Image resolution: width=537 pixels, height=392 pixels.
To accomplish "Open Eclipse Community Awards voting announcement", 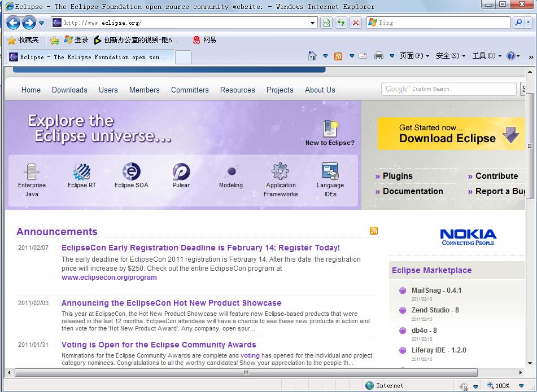I will [x=159, y=345].
